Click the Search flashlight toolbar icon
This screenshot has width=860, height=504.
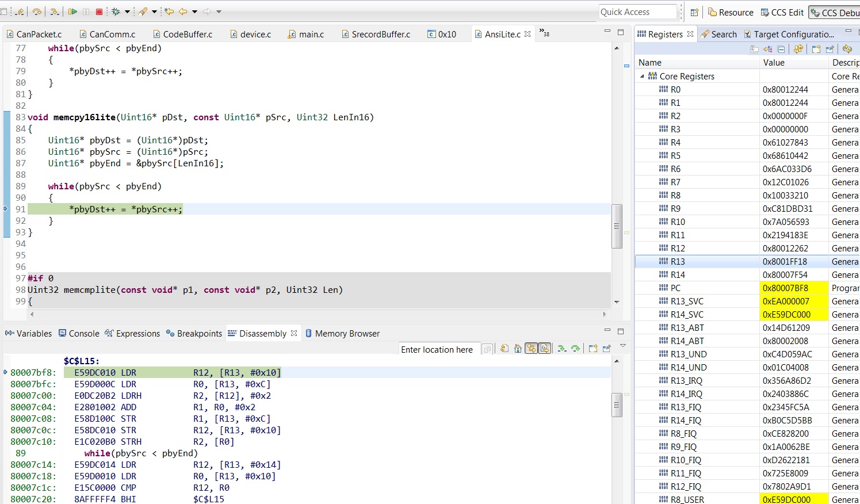[x=142, y=12]
